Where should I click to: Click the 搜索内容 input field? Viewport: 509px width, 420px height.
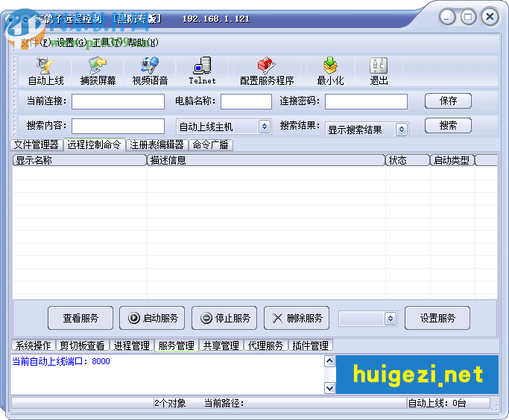[x=118, y=126]
